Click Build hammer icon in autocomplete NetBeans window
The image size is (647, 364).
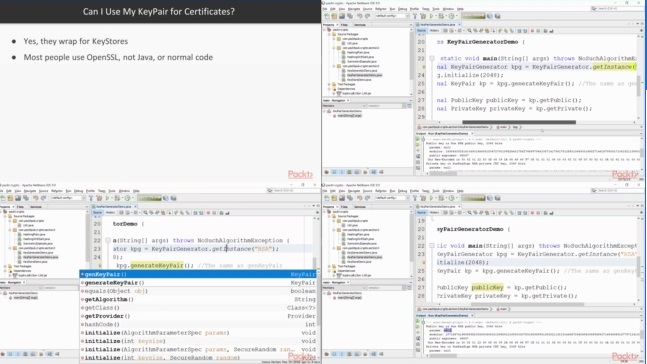[x=91, y=198]
